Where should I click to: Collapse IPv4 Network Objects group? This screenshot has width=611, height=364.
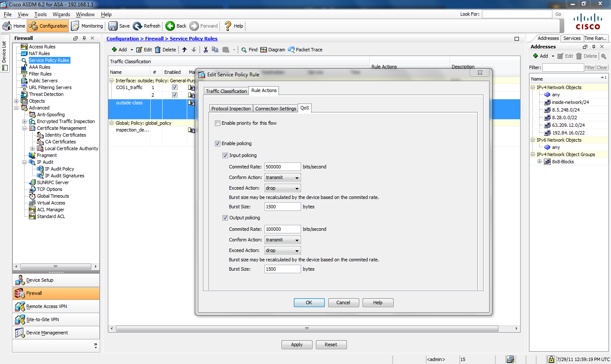click(533, 87)
